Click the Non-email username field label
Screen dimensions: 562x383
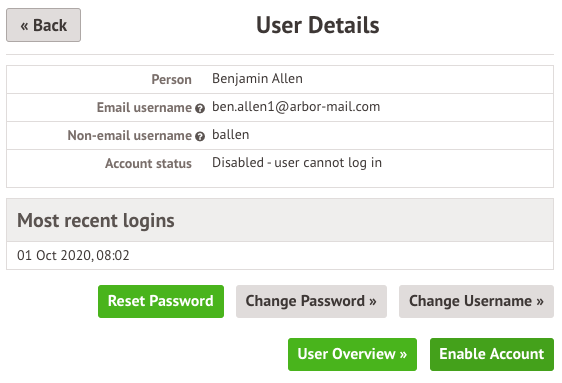coord(129,135)
